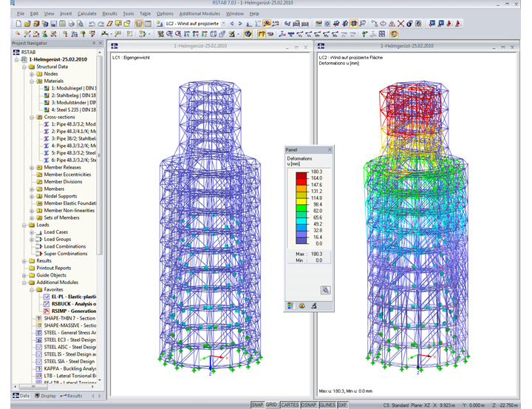The image size is (532, 409).
Task: Click view in Y direction icon
Action: (195, 34)
